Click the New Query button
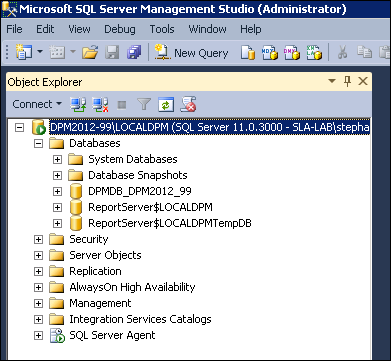Image resolution: width=391 pixels, height=361 pixels. click(x=192, y=53)
